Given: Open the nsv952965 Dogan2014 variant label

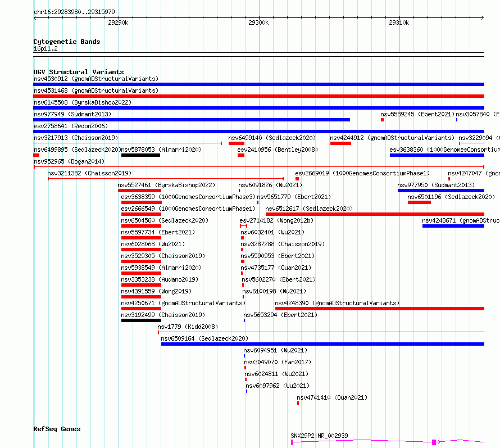Looking at the screenshot, I should (69, 161).
